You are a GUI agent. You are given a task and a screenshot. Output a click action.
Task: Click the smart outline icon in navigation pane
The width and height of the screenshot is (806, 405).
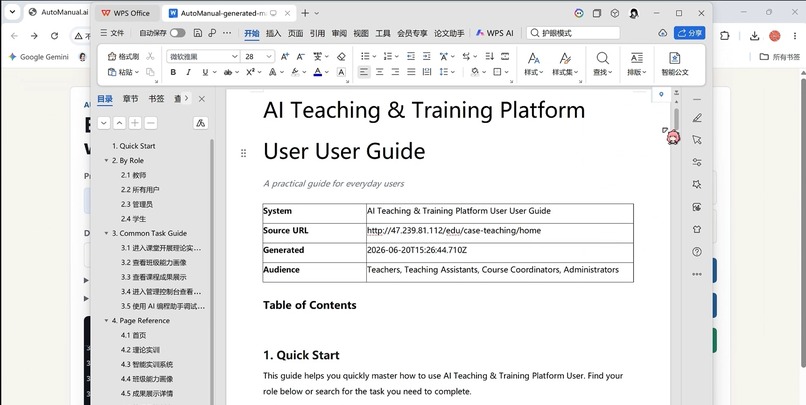point(200,123)
